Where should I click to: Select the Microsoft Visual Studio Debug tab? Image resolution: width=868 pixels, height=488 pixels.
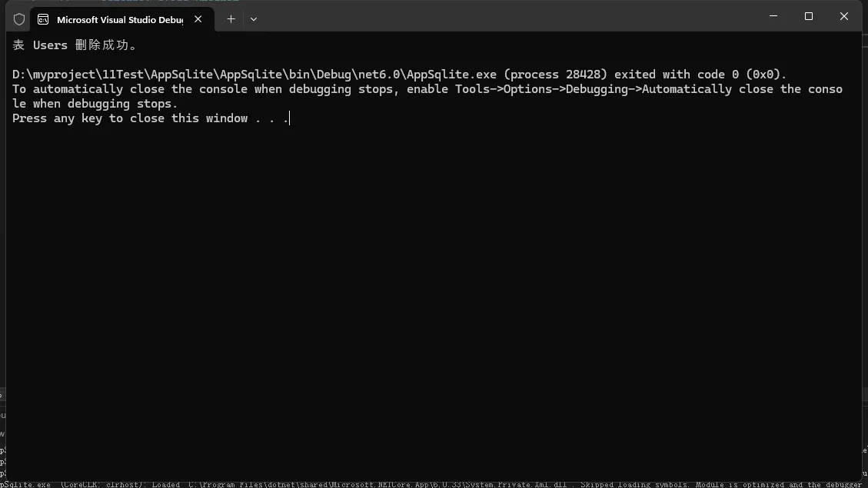(122, 19)
